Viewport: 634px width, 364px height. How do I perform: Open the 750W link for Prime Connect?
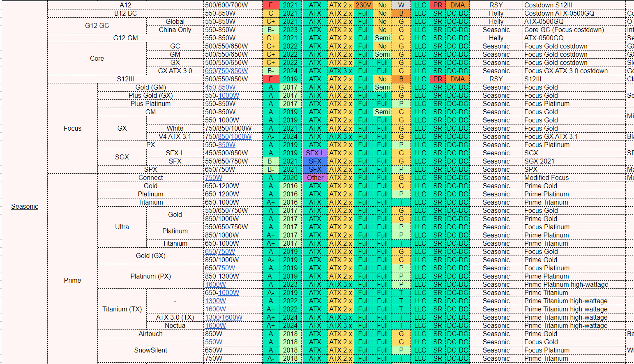[x=214, y=177]
